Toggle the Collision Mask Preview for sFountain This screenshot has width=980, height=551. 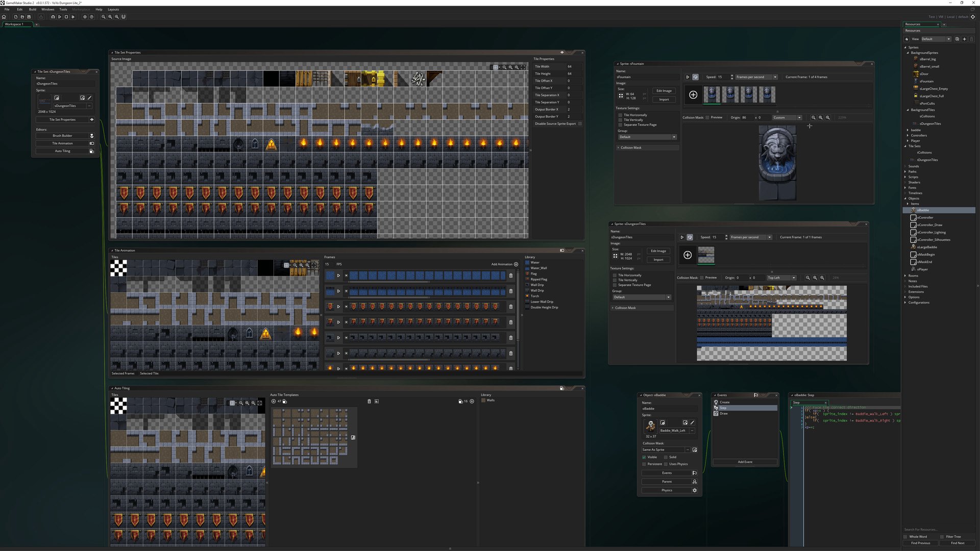707,117
